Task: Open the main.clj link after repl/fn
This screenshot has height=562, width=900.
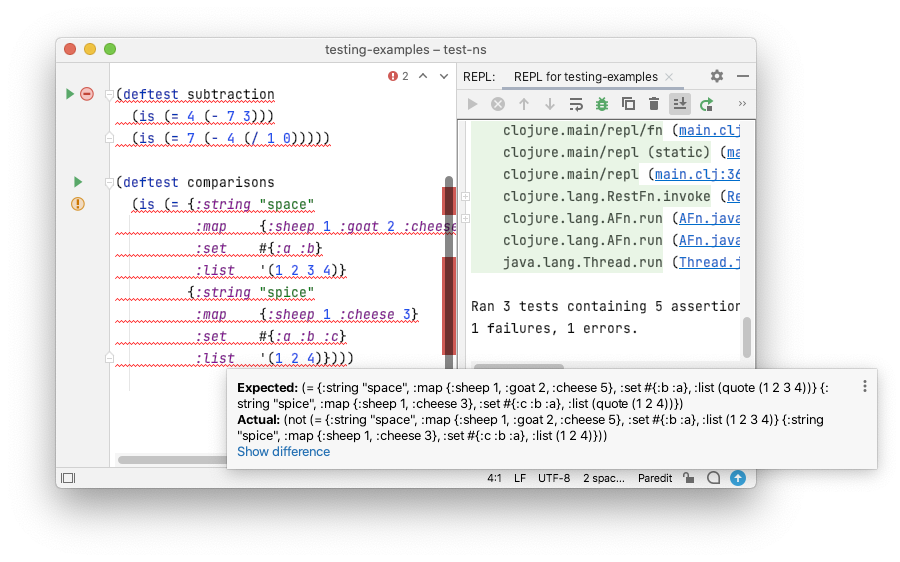Action: 709,130
